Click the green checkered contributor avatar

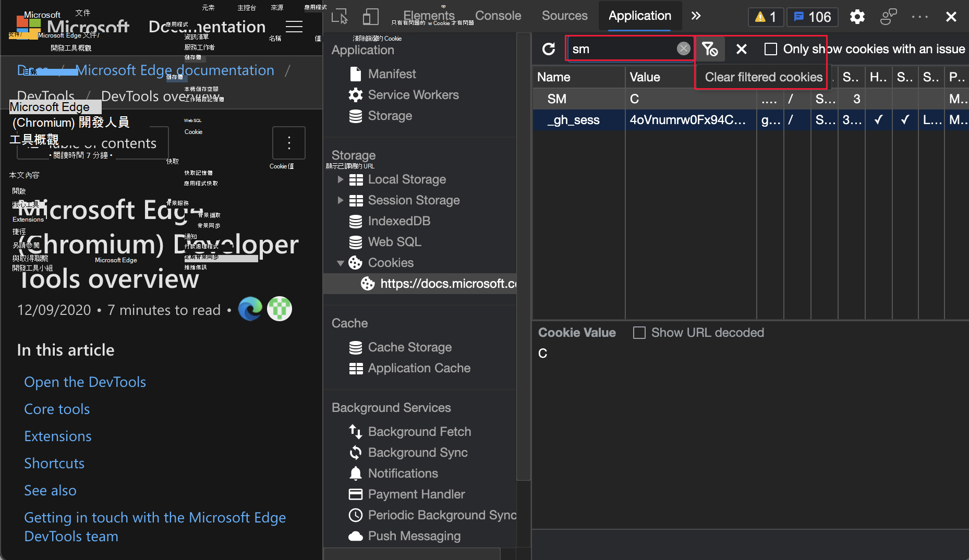tap(280, 309)
